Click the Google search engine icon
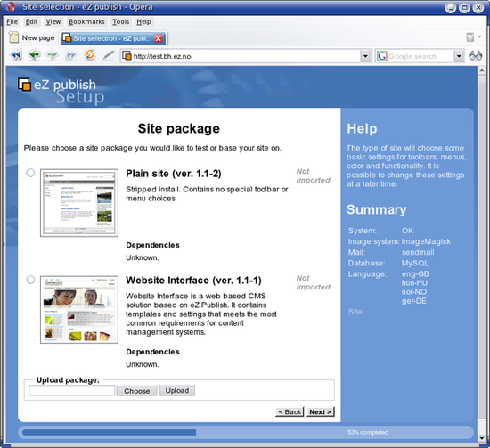 tap(382, 56)
